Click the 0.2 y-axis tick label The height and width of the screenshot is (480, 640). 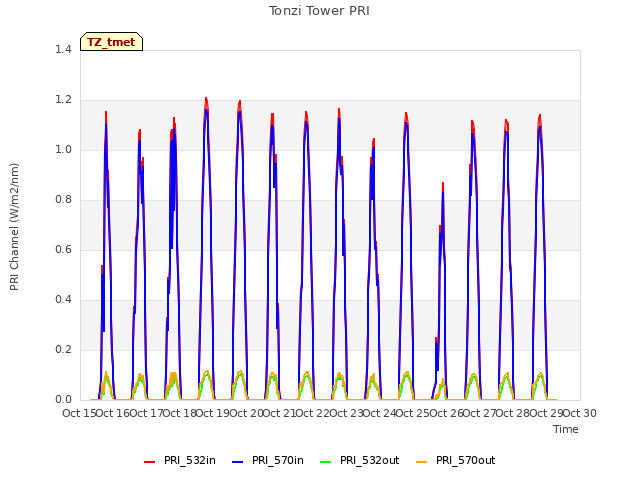(63, 349)
